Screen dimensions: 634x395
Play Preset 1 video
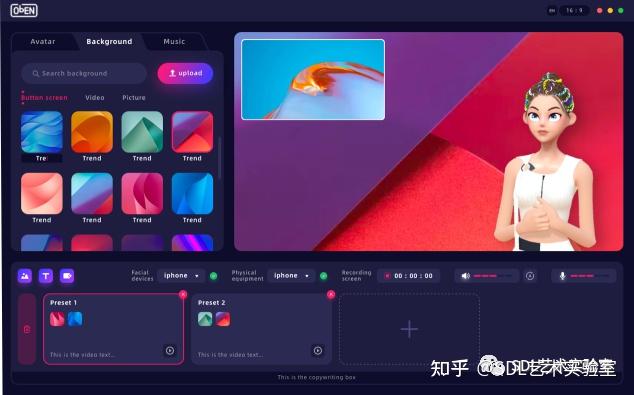click(170, 351)
